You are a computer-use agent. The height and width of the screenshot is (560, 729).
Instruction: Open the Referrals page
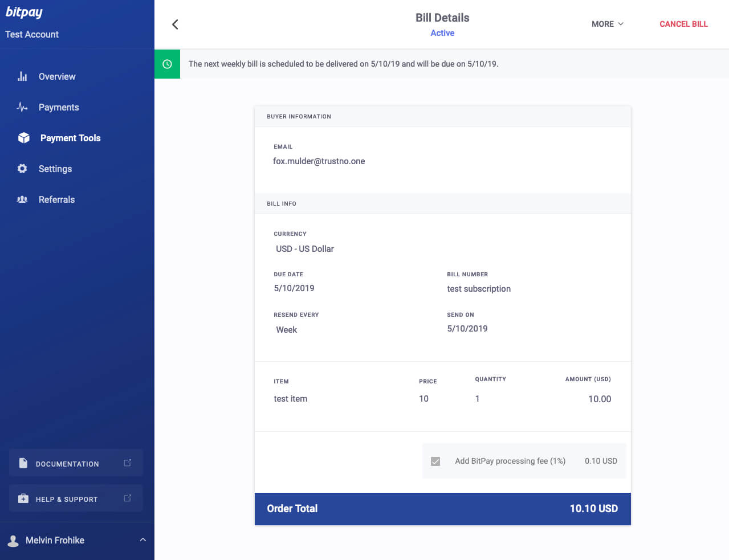(56, 199)
